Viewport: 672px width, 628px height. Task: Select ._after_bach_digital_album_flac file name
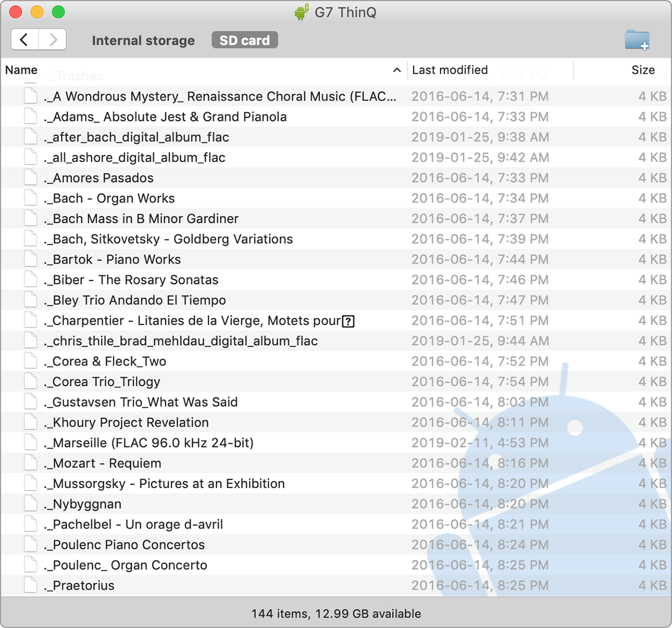137,137
